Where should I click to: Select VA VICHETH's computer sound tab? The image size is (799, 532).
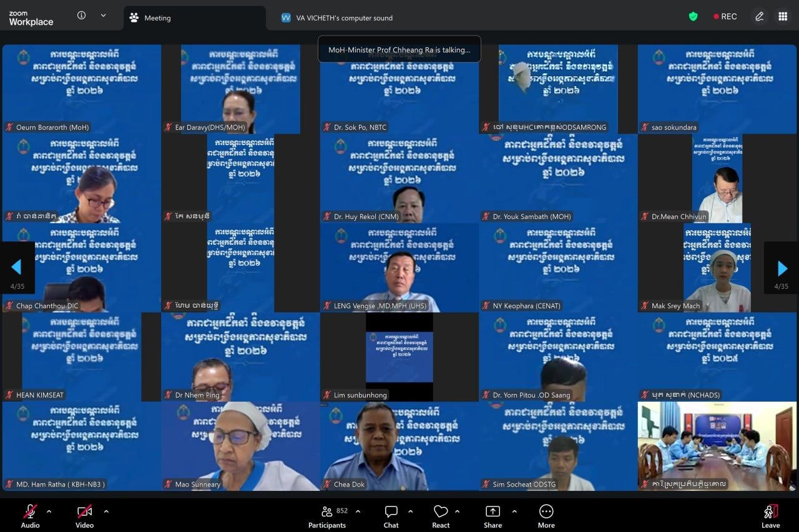click(337, 18)
